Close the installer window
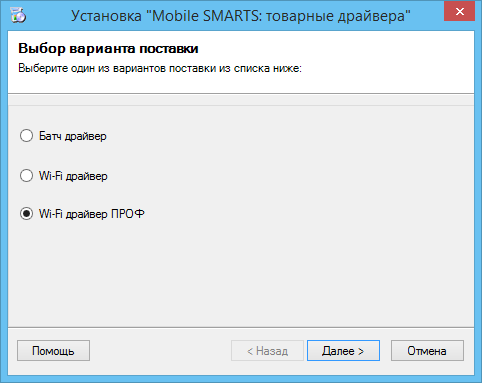The width and height of the screenshot is (482, 383). click(460, 12)
